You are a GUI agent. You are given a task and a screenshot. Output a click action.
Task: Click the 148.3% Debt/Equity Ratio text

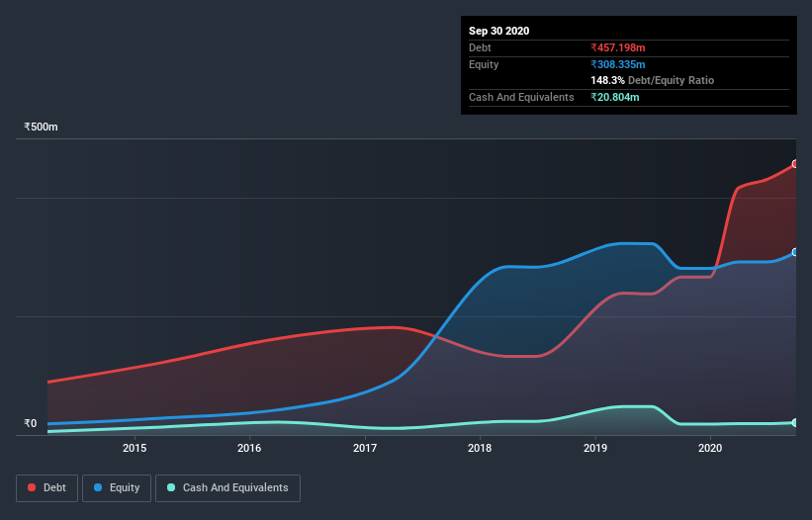[x=653, y=80]
